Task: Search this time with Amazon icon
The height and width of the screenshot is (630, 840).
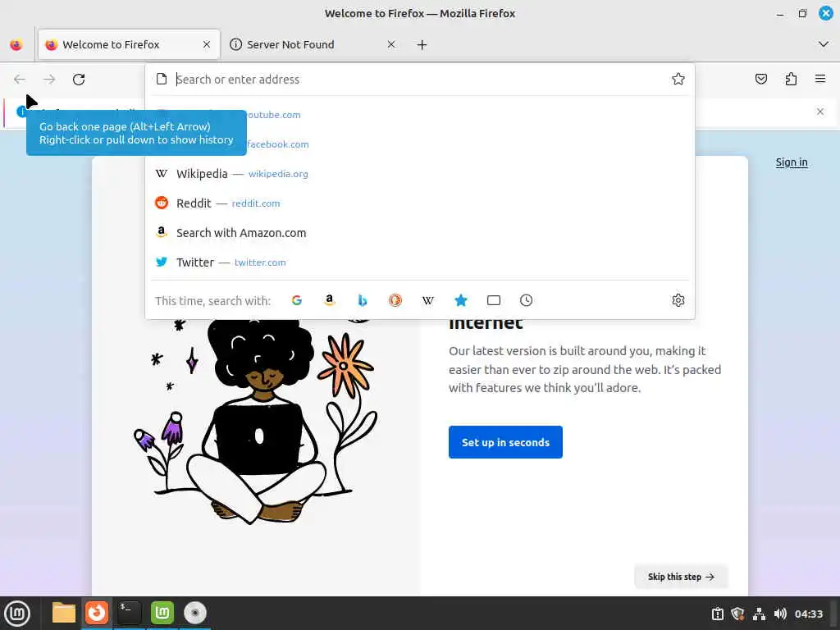Action: coord(330,300)
